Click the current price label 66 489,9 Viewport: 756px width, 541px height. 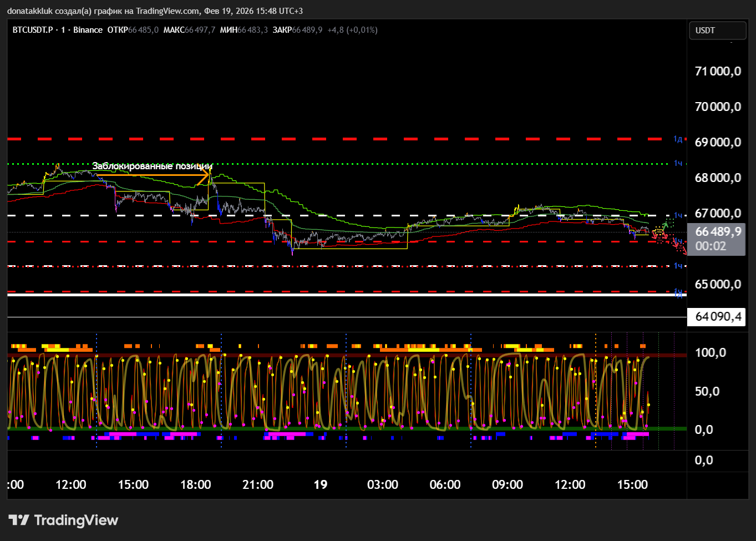[x=718, y=232]
